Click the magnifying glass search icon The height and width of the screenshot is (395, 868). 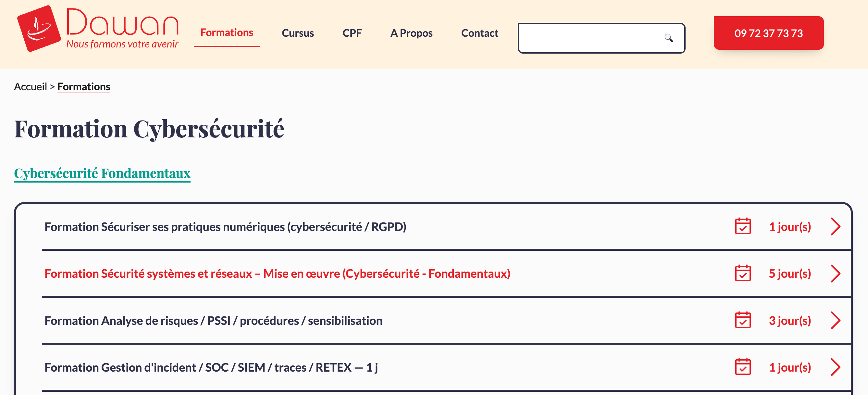click(x=669, y=38)
